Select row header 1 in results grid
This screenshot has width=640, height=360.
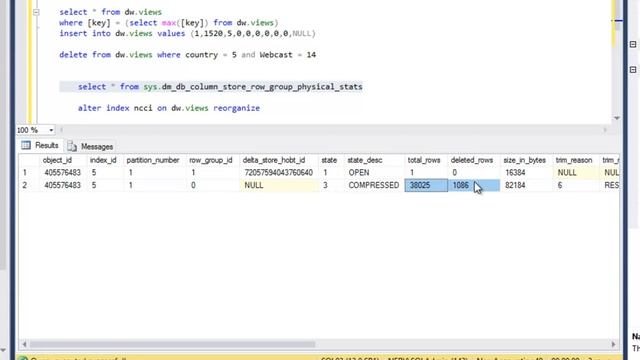click(29, 173)
